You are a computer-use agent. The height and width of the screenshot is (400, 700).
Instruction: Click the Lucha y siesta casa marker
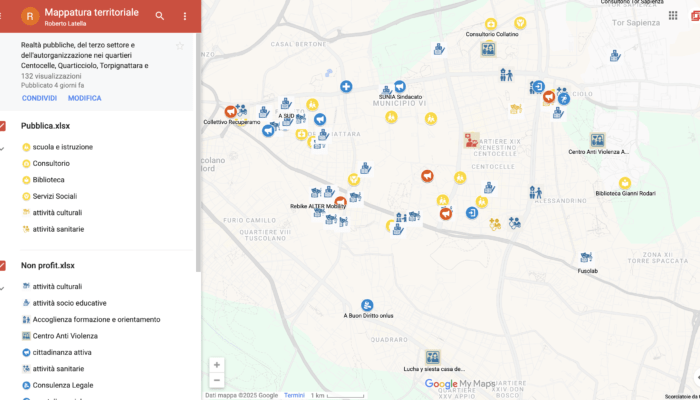click(432, 357)
